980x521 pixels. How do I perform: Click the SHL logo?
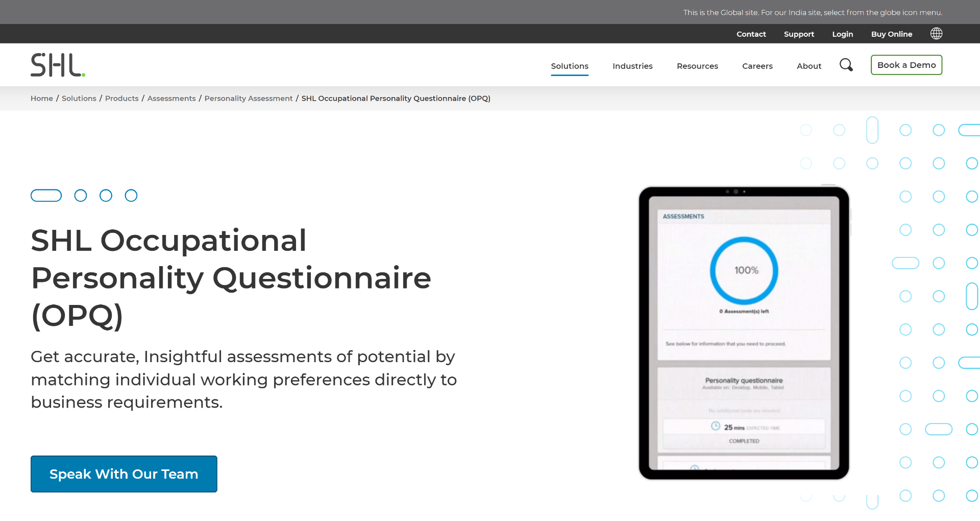58,65
